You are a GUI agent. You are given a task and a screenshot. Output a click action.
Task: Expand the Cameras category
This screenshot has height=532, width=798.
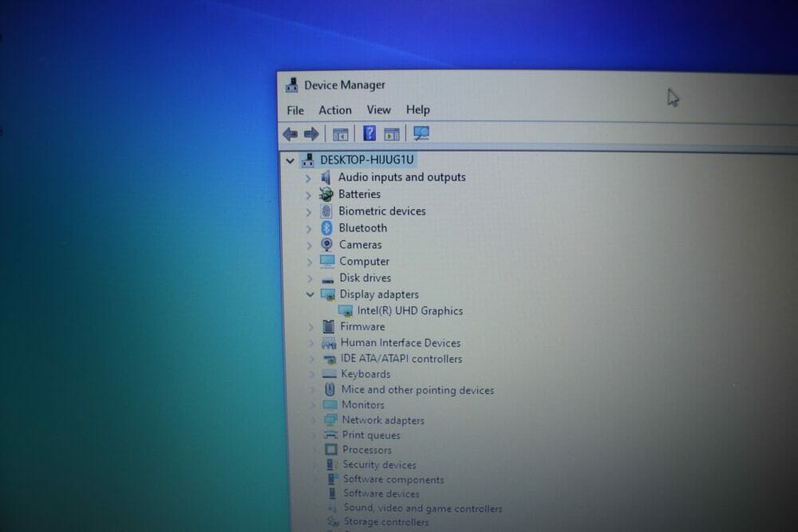pyautogui.click(x=309, y=246)
